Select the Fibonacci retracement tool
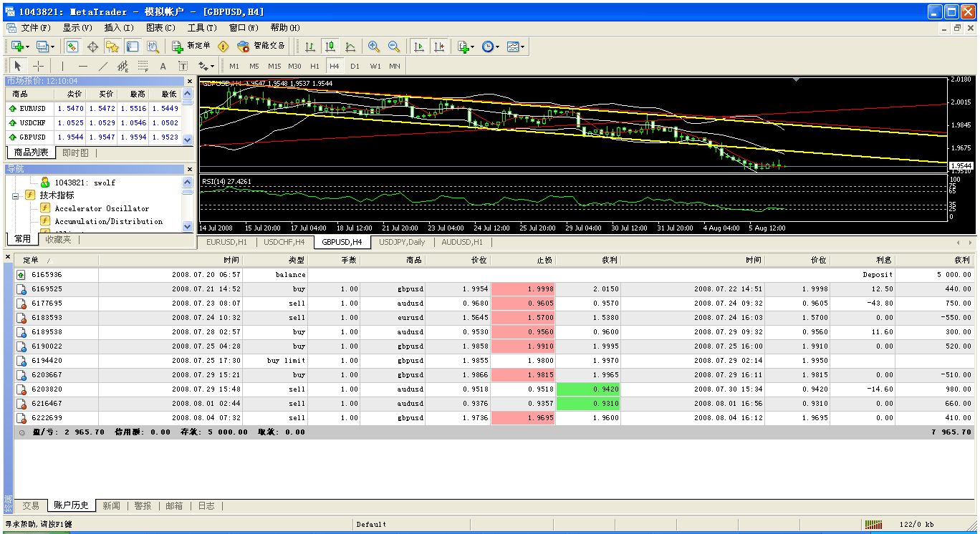 (143, 66)
